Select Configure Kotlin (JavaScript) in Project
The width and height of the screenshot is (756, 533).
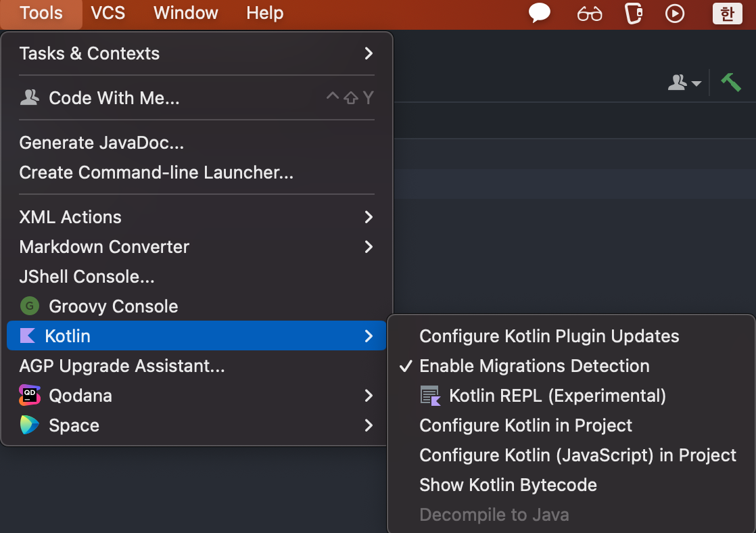[x=571, y=455]
